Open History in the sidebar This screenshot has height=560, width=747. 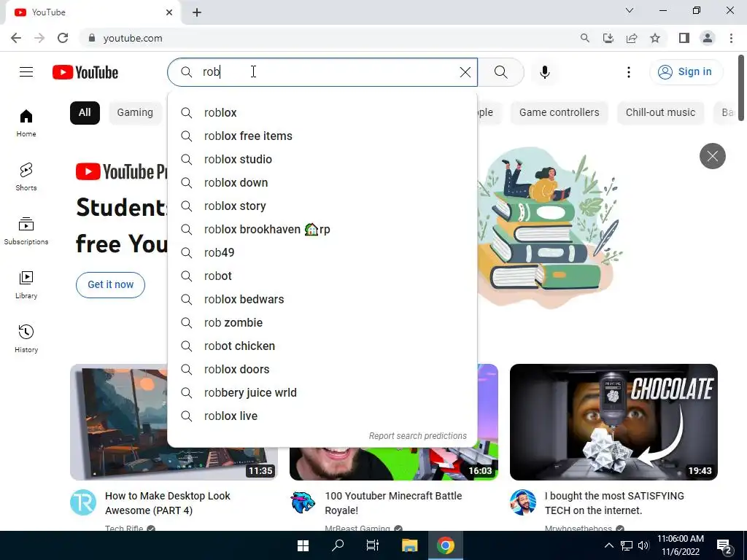click(26, 338)
